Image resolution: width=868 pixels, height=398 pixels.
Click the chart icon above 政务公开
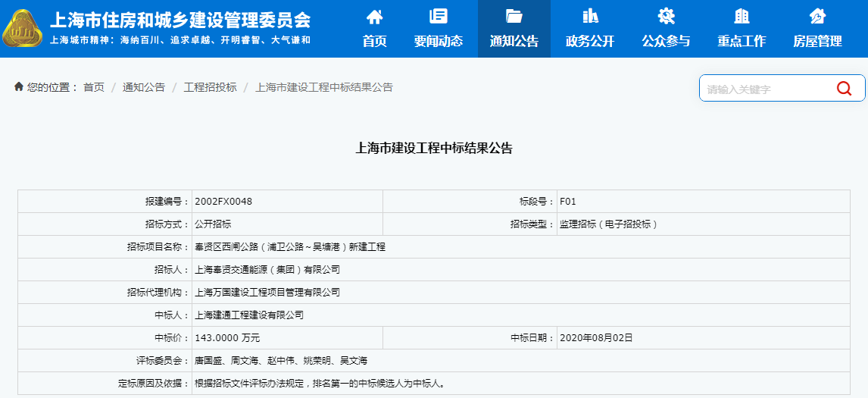coord(590,16)
